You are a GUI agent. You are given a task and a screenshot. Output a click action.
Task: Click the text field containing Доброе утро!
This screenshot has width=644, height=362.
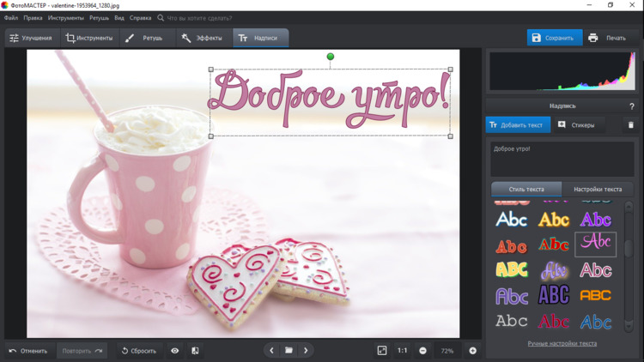click(x=562, y=159)
